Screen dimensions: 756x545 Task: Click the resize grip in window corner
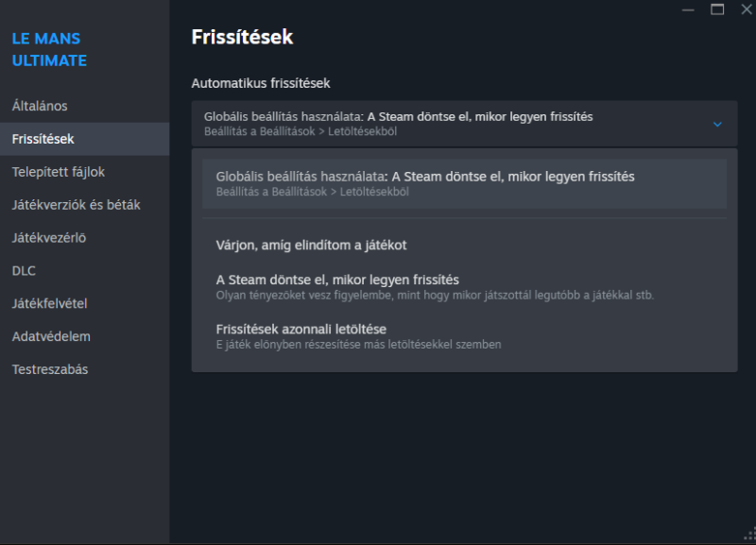click(750, 534)
